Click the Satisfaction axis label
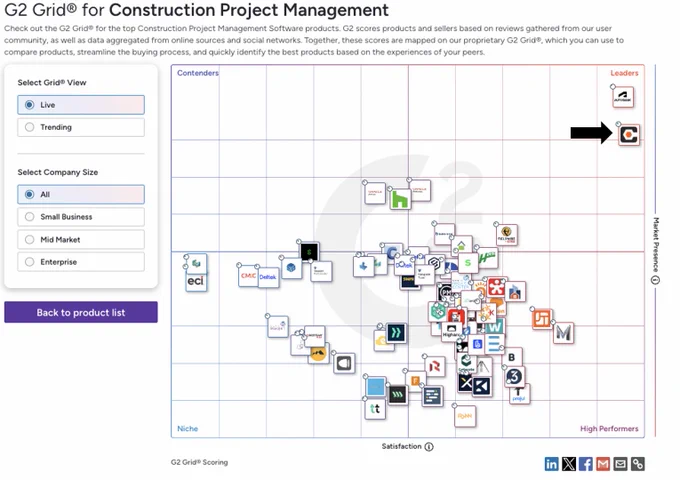680x480 pixels. pos(402,447)
